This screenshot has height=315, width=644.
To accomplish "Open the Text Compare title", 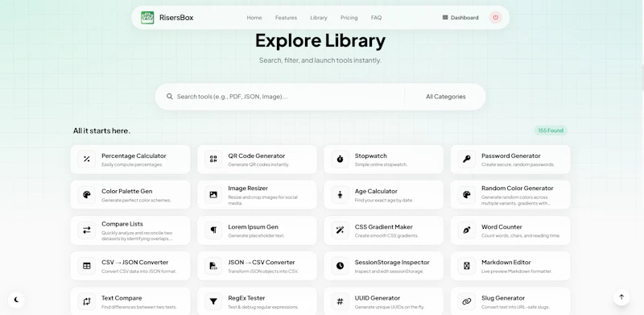I will click(x=122, y=298).
